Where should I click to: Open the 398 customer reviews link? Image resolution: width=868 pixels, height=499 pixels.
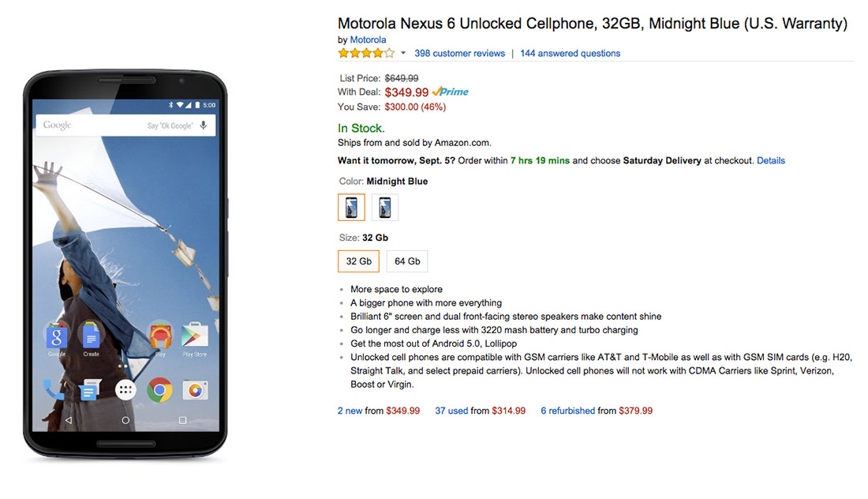[459, 54]
